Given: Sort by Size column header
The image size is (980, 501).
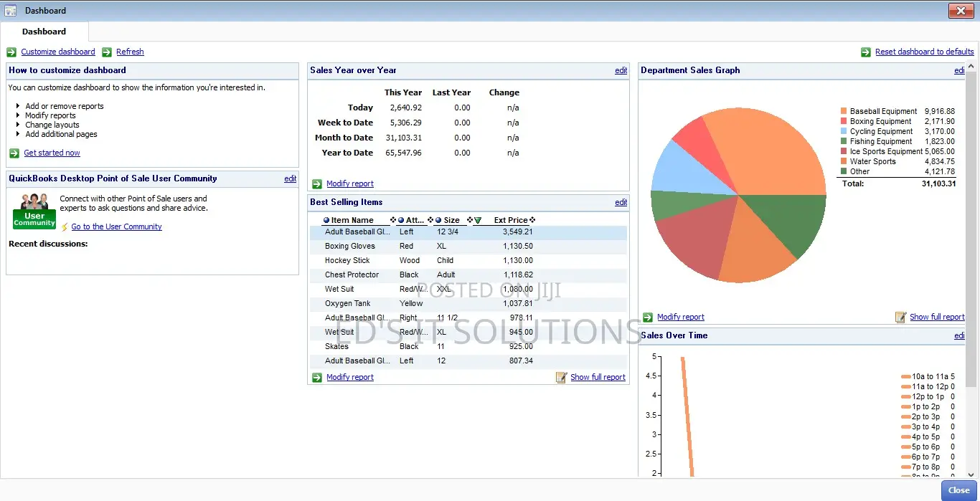Looking at the screenshot, I should point(452,220).
